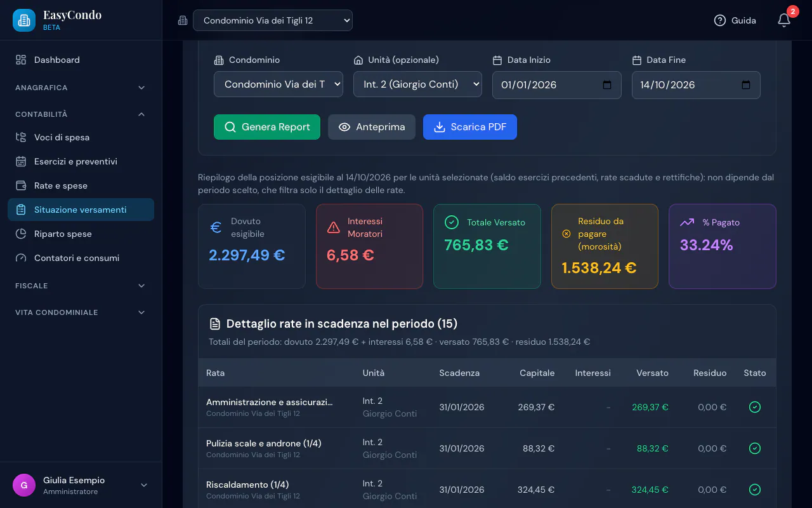Screen dimensions: 812x508
Task: Click the status checkmark for Amministrazione row
Action: tap(755, 407)
